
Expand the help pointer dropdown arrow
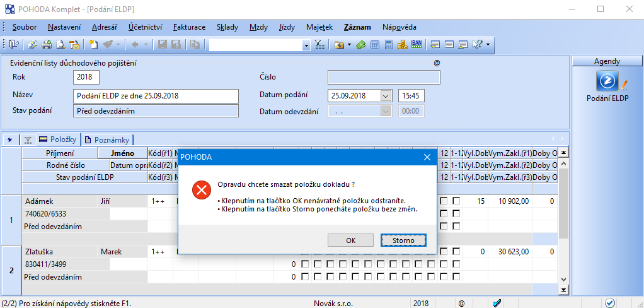pyautogui.click(x=488, y=44)
